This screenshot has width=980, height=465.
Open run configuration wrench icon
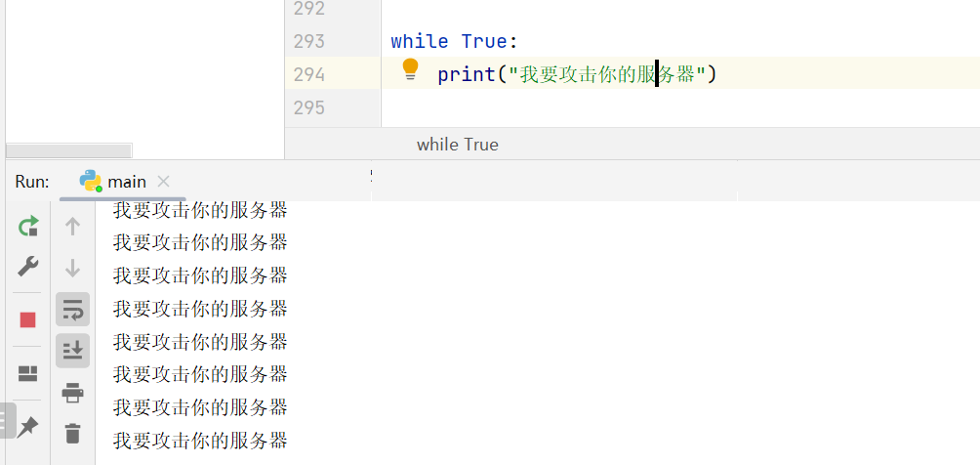(x=28, y=266)
